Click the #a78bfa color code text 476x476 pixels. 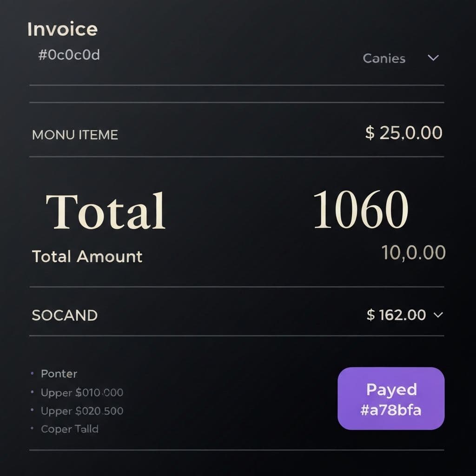(x=391, y=410)
